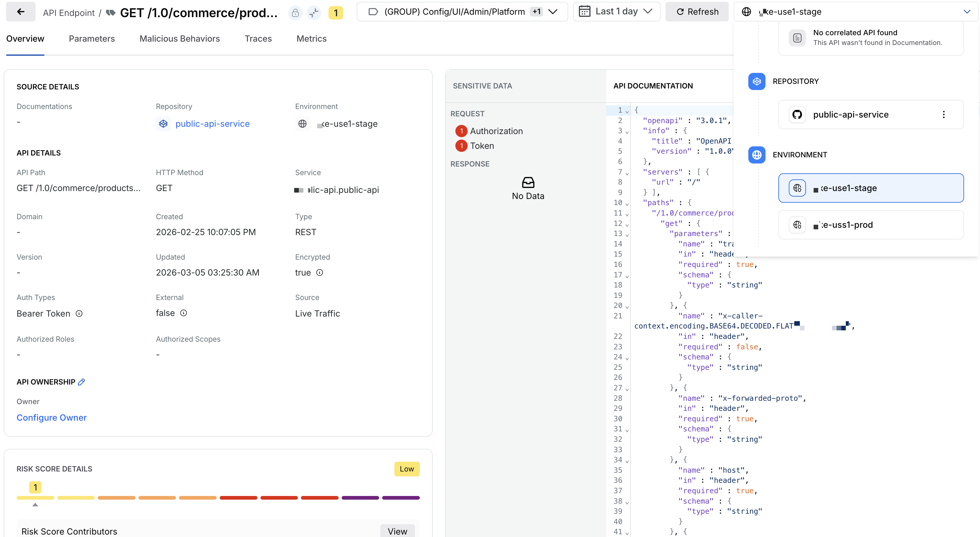Click the document icon on No correlated API card
Image resolution: width=980 pixels, height=537 pixels.
click(x=797, y=38)
